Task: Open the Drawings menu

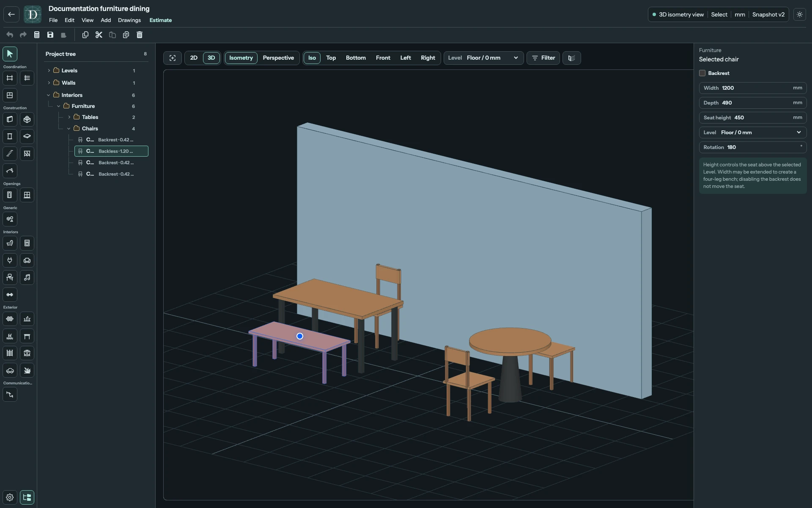Action: (129, 20)
